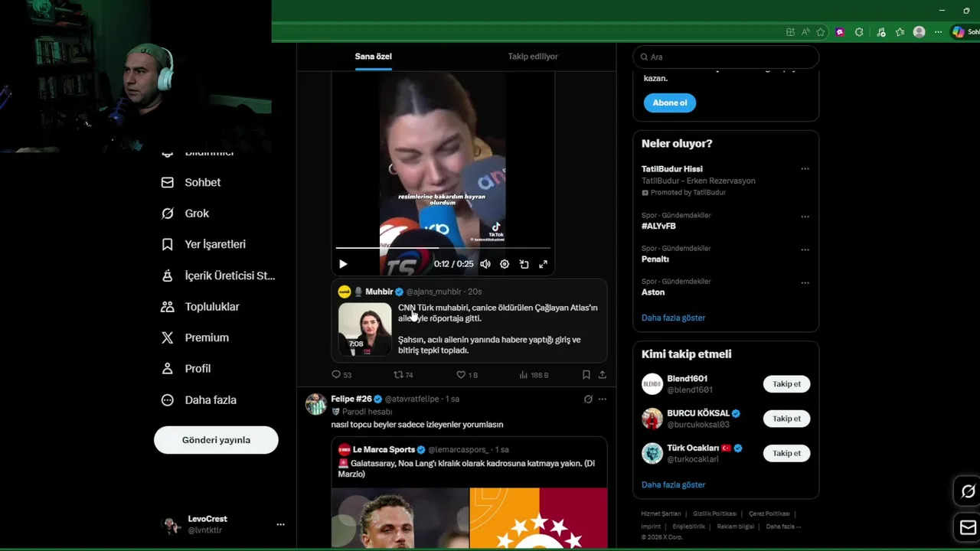Open LevoCrest account options menu
The image size is (980, 551).
(280, 524)
